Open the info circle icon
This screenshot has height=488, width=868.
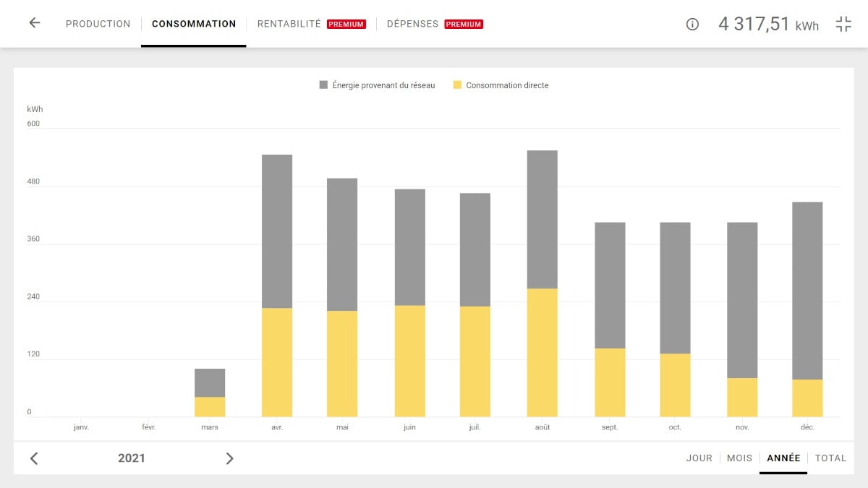coord(692,24)
